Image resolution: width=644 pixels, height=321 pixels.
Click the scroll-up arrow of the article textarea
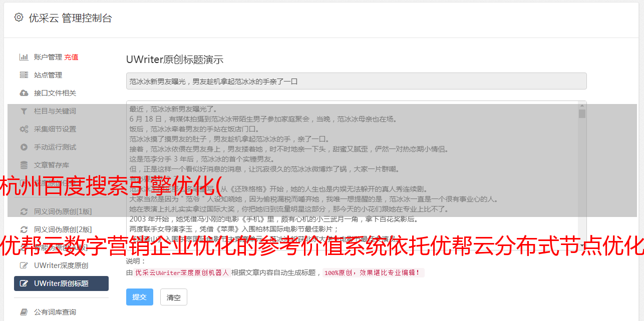pyautogui.click(x=582, y=105)
